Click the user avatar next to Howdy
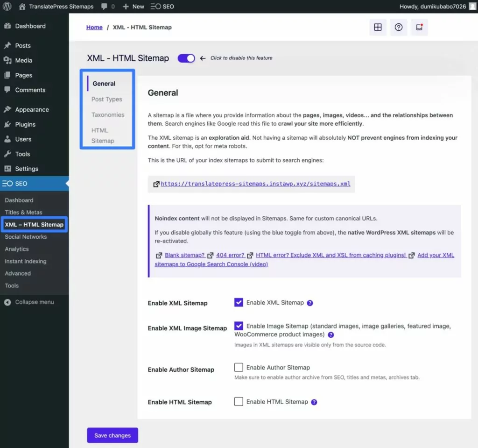The height and width of the screenshot is (448, 478). tap(472, 7)
